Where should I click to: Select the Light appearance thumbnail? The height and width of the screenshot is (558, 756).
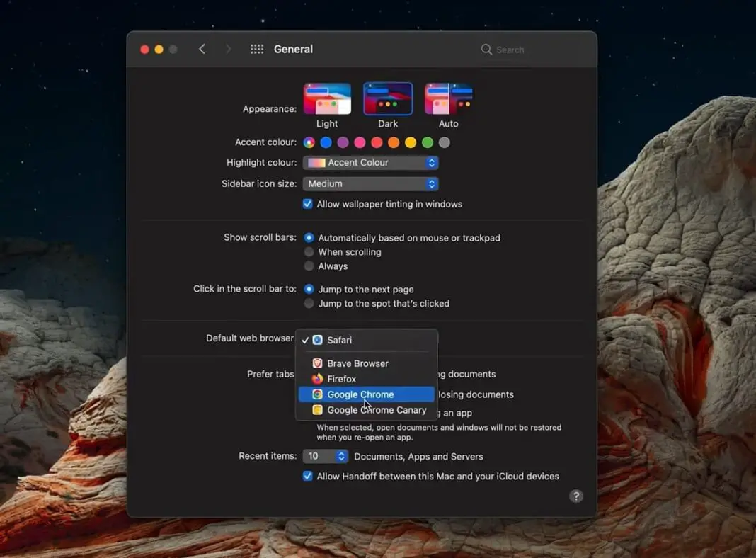pos(326,98)
